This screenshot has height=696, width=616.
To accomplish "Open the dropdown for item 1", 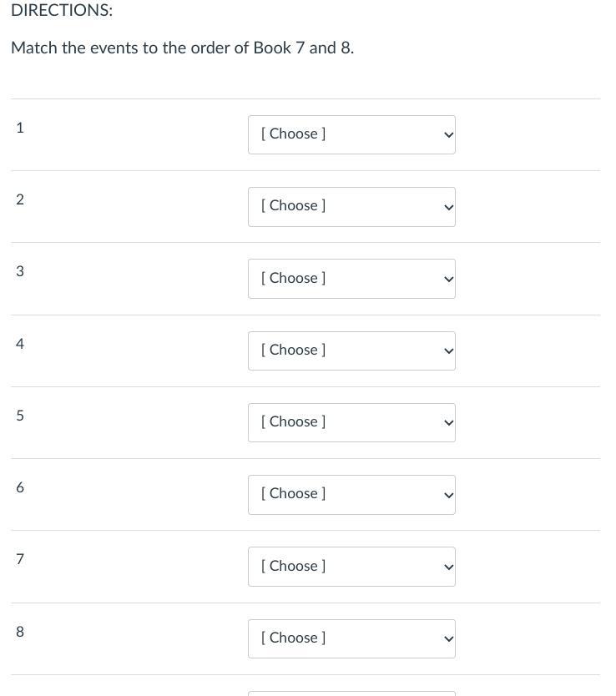I will click(x=351, y=134).
